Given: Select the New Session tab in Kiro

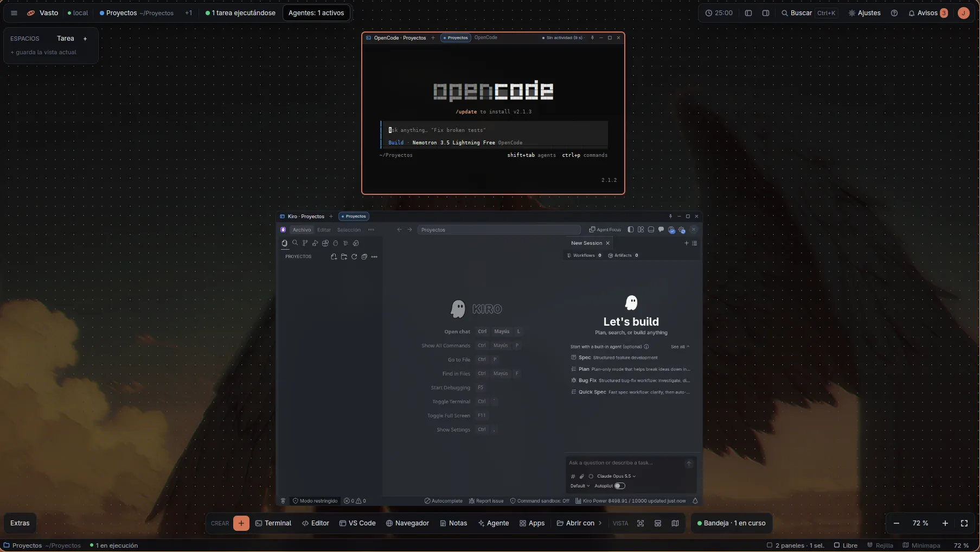Looking at the screenshot, I should pyautogui.click(x=586, y=243).
